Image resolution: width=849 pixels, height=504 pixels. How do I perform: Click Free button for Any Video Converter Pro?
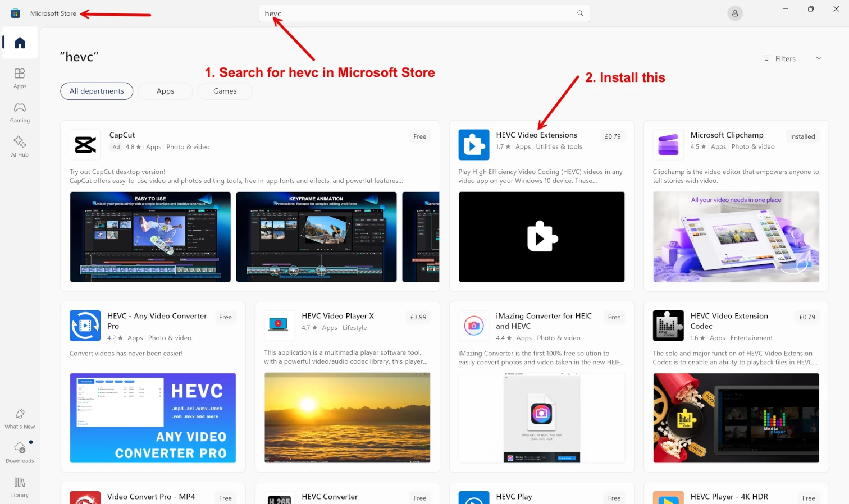(225, 317)
